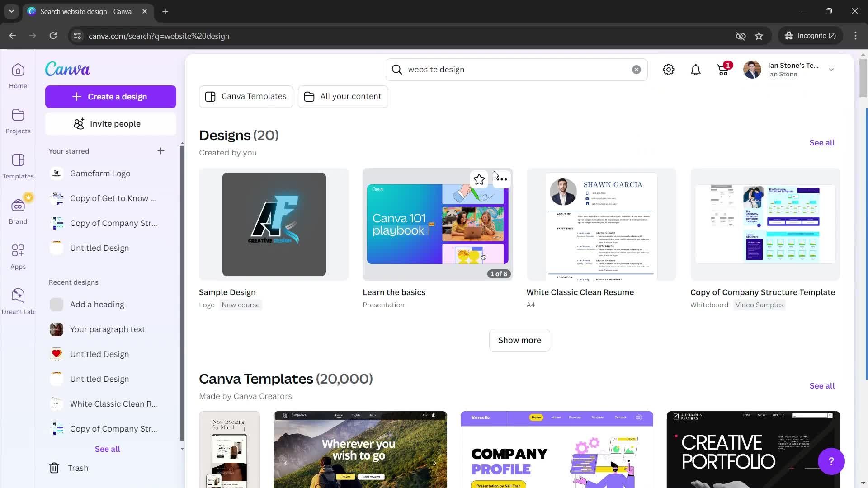Click the Canva logo
The image size is (868, 488).
click(x=68, y=69)
